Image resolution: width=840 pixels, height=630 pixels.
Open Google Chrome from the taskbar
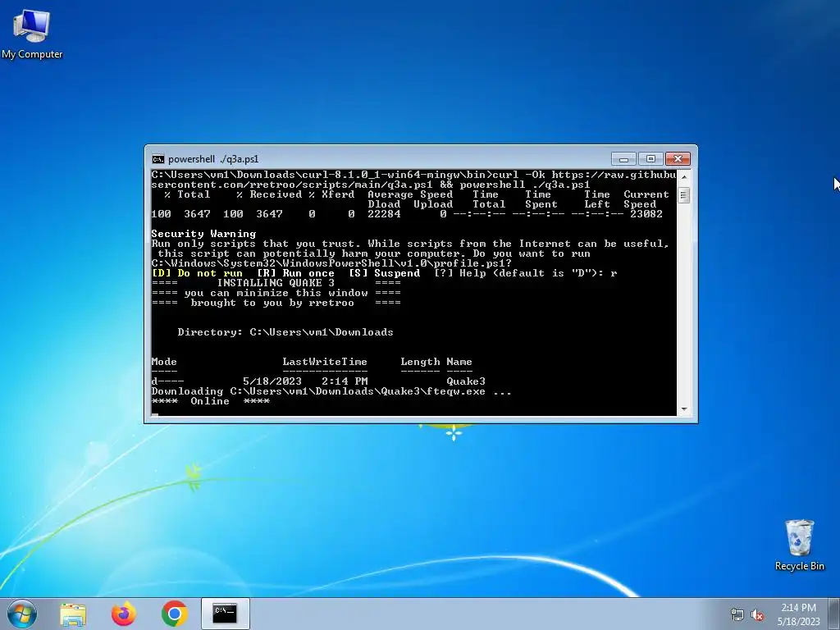tap(174, 614)
